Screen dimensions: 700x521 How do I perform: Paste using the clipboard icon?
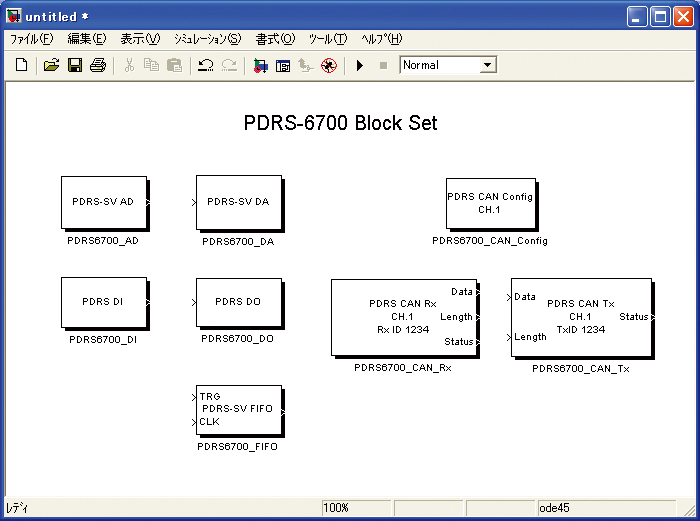coord(174,65)
